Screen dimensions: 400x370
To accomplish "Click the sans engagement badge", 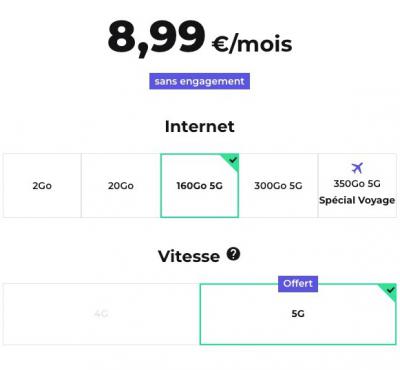I will click(x=200, y=81).
